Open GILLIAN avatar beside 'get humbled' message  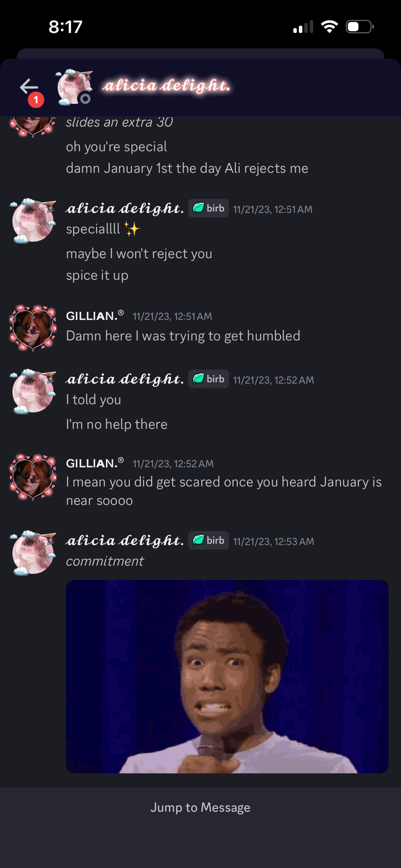(33, 328)
